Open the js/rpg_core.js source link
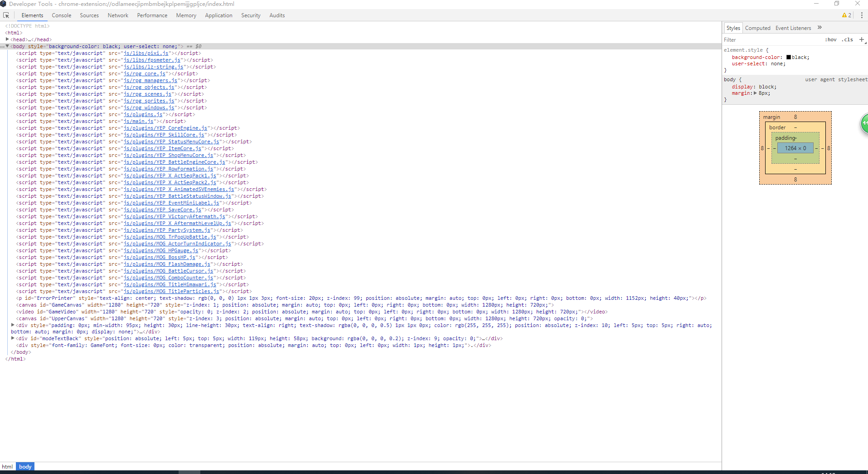The width and height of the screenshot is (868, 474). click(145, 73)
